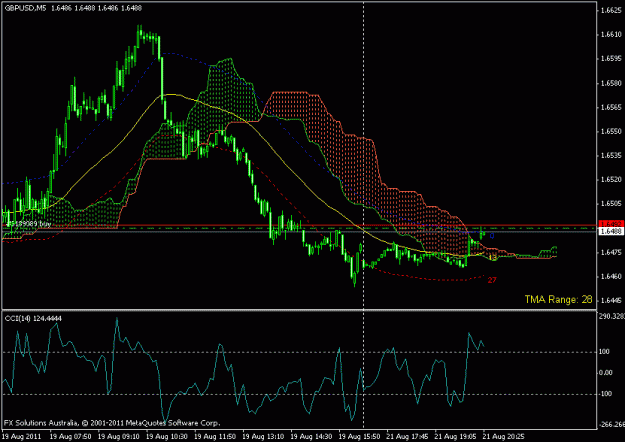Click the -266.266 CCI scale minimum

click(x=612, y=424)
